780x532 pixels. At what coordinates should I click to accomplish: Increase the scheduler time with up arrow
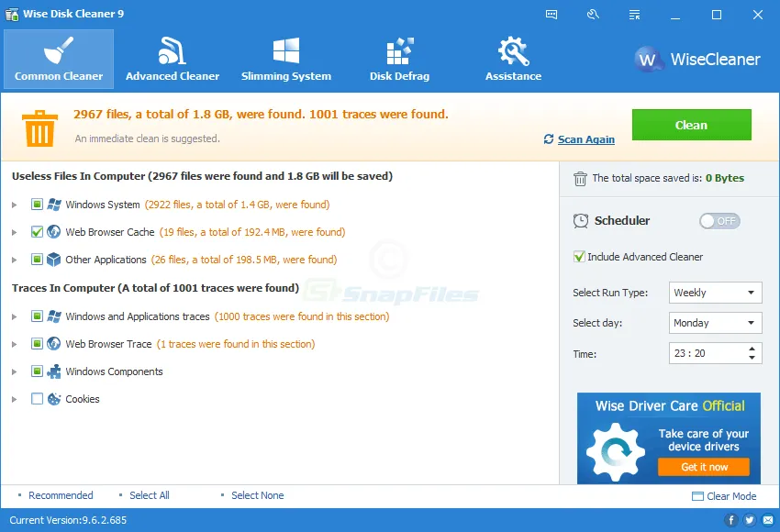pyautogui.click(x=752, y=349)
